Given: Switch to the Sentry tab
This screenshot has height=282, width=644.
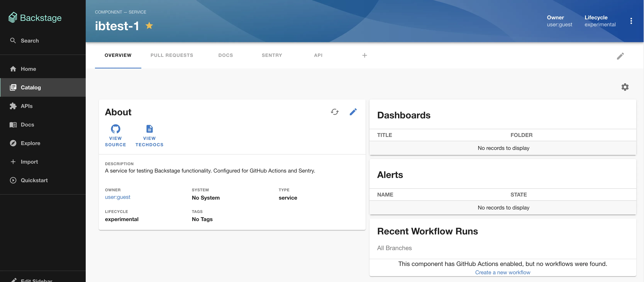Looking at the screenshot, I should pyautogui.click(x=272, y=55).
